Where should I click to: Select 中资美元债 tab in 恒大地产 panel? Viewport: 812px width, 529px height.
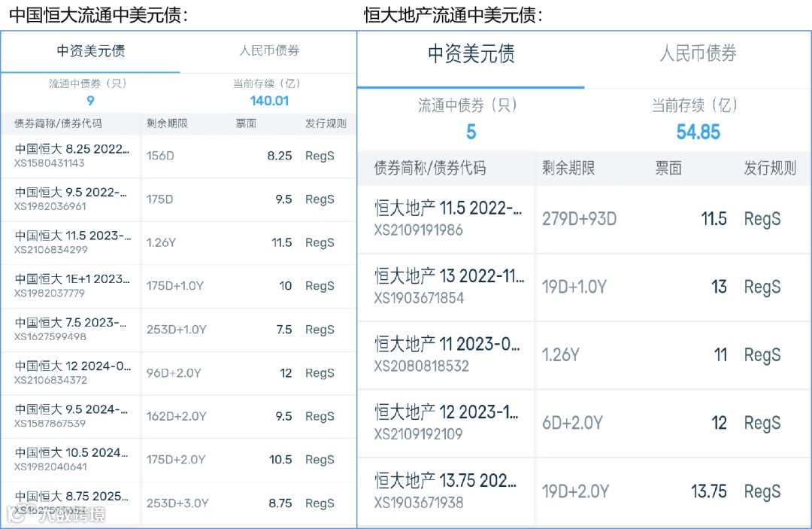pos(471,54)
